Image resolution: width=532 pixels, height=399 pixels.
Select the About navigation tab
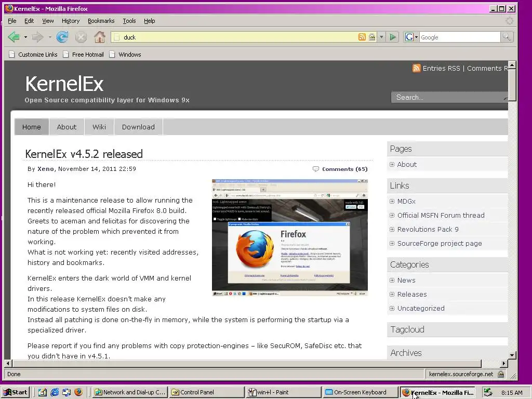coord(66,127)
